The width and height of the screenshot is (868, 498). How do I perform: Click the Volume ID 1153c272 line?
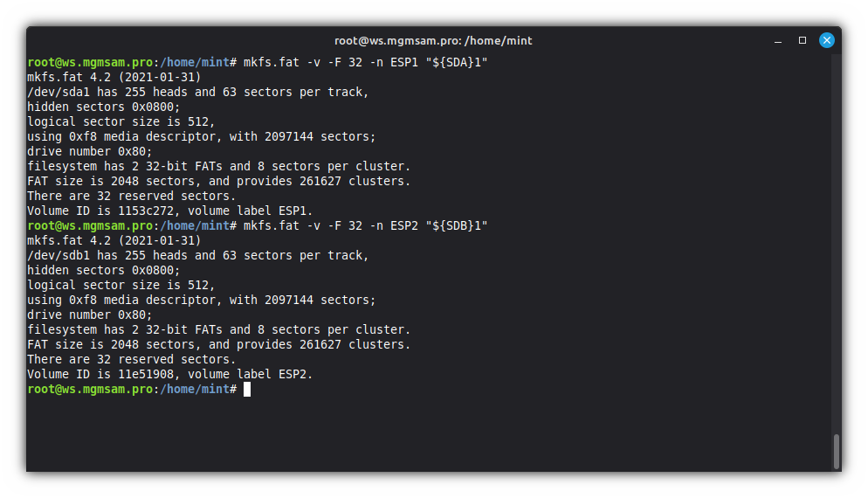point(169,211)
